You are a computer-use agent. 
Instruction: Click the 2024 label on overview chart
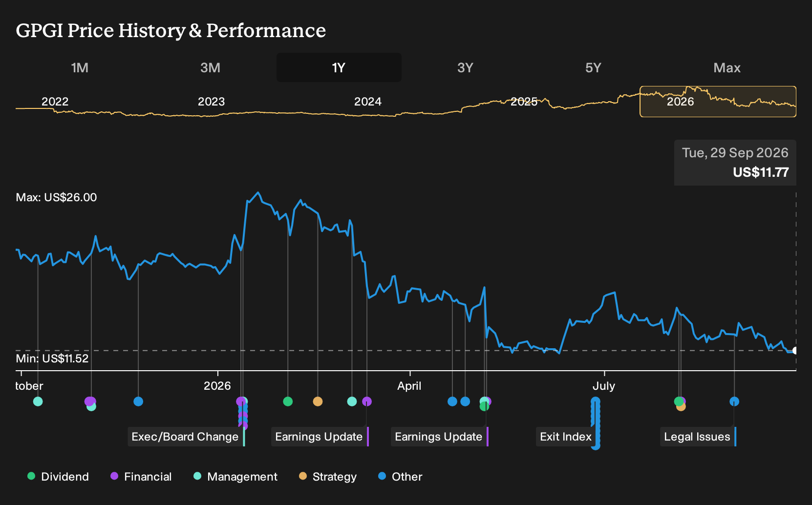367,102
